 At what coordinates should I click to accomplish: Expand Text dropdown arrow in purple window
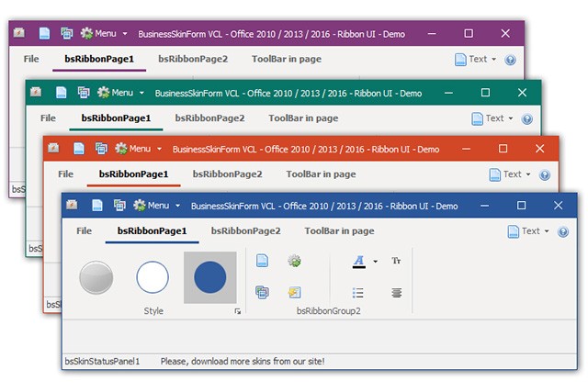(493, 59)
